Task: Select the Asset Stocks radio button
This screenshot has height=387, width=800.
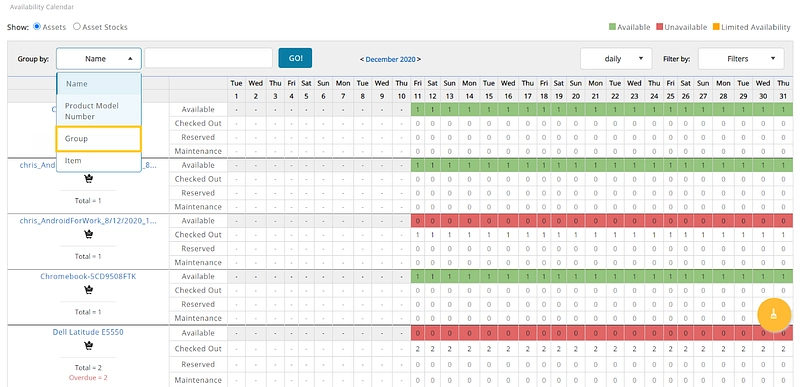Action: coord(77,27)
